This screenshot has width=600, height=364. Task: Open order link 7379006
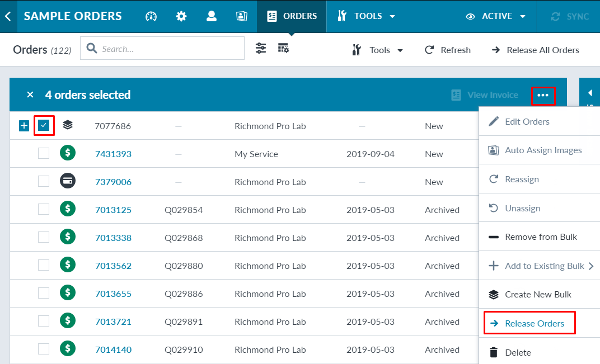tap(113, 182)
